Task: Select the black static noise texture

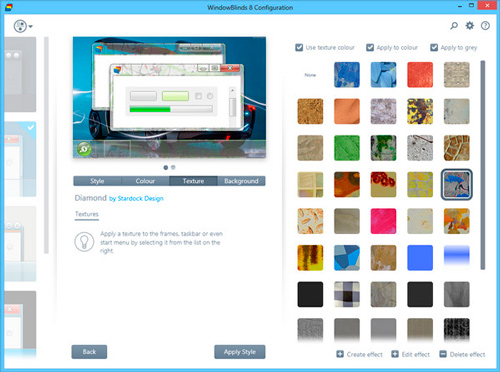Action: coord(457,330)
